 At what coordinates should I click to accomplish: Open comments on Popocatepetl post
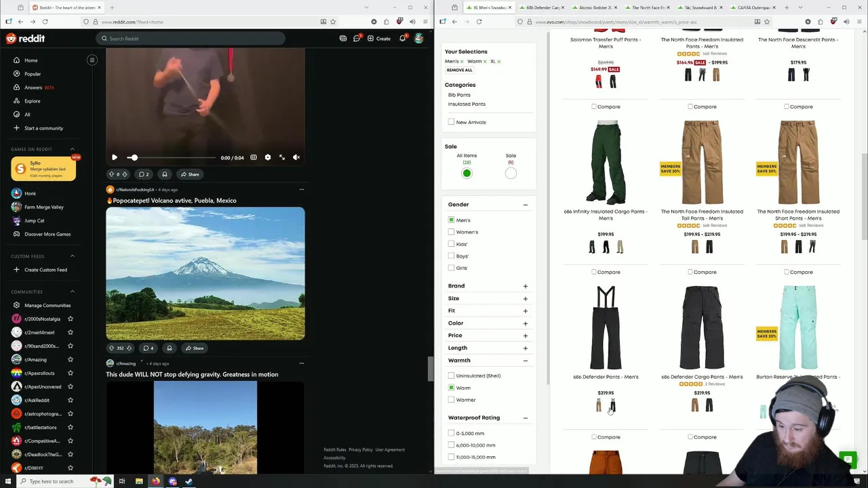tap(148, 348)
